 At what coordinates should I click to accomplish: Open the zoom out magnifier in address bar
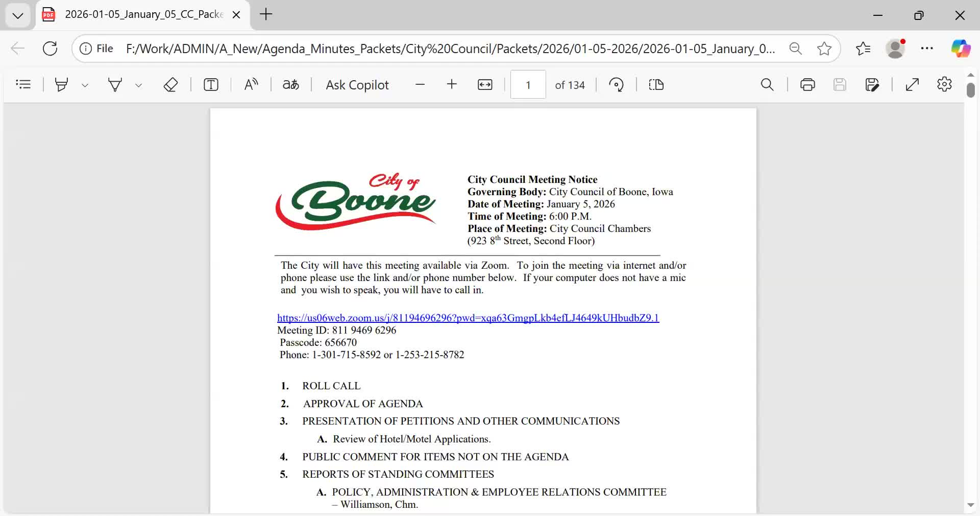795,49
